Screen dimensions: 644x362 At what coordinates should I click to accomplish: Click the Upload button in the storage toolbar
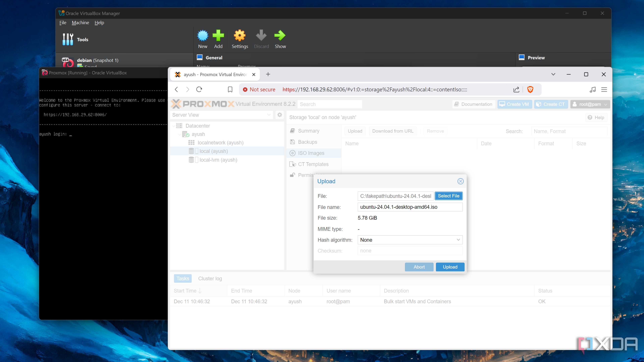(x=355, y=131)
